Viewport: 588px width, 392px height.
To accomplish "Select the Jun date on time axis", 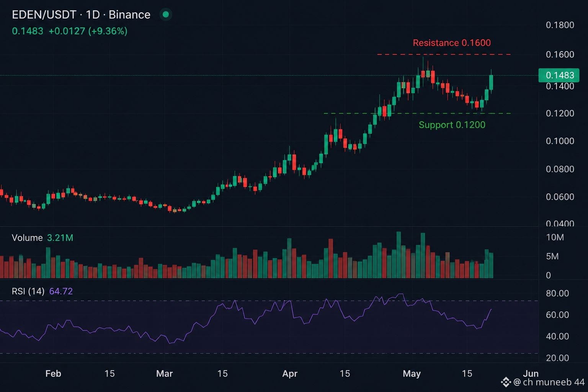I will [531, 374].
